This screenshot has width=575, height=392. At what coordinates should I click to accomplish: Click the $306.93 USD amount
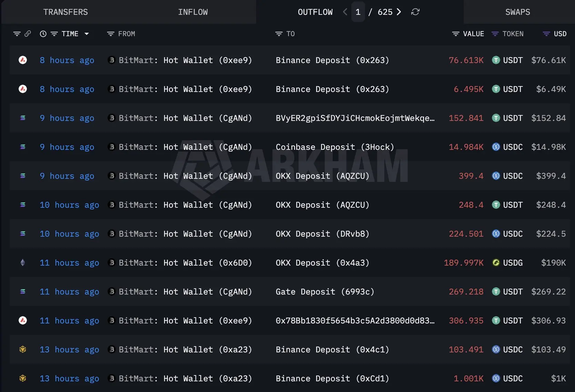click(x=548, y=320)
